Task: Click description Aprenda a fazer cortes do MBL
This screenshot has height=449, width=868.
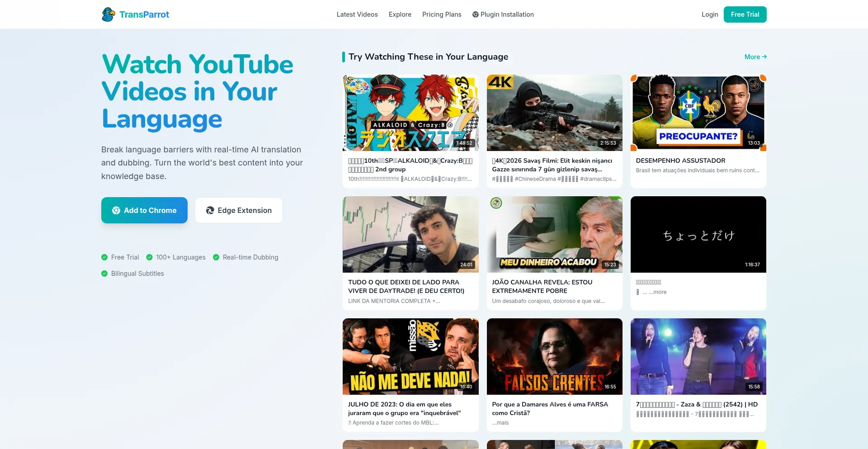Action: pyautogui.click(x=393, y=423)
